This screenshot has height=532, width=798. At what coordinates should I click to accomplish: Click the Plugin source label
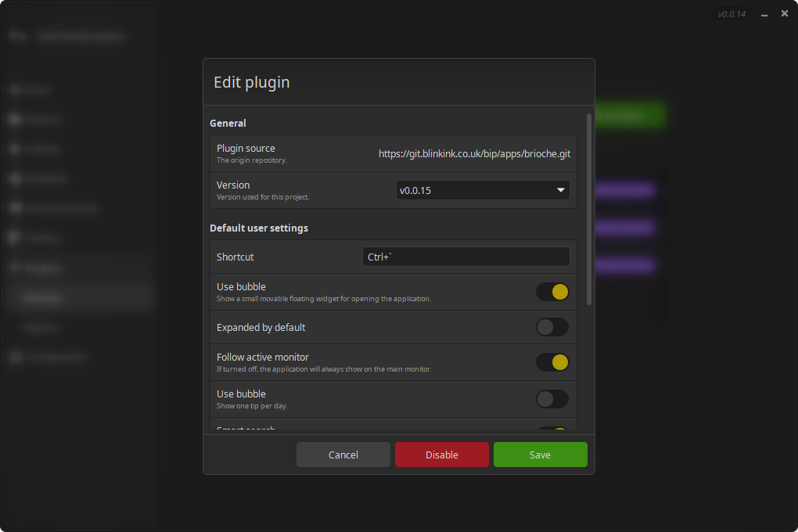tap(246, 149)
